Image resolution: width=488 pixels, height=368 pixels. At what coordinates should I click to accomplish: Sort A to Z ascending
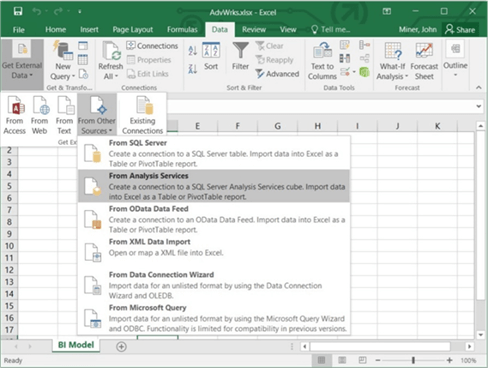[193, 51]
